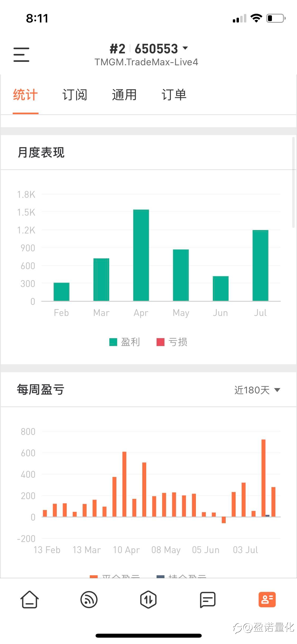The image size is (297, 644).
Task: Toggle the red 亏损 legend series
Action: 172,342
